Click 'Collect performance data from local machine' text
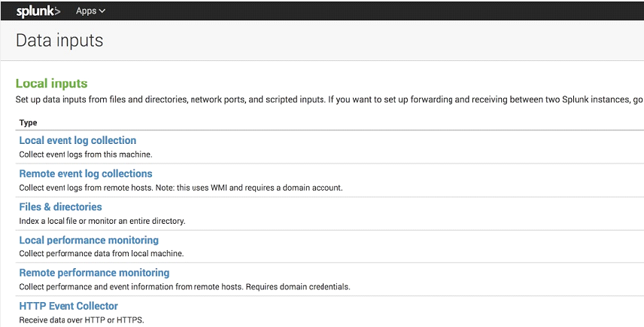 pyautogui.click(x=101, y=254)
